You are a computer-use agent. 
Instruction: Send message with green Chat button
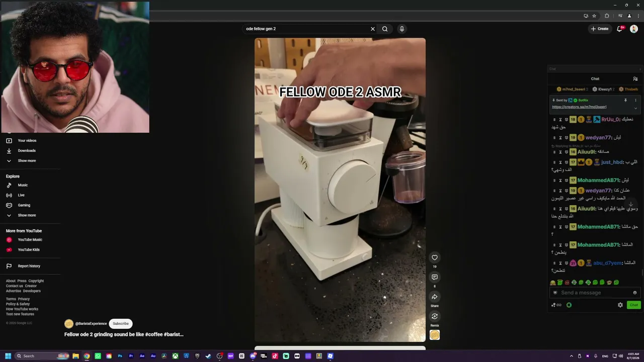click(634, 305)
